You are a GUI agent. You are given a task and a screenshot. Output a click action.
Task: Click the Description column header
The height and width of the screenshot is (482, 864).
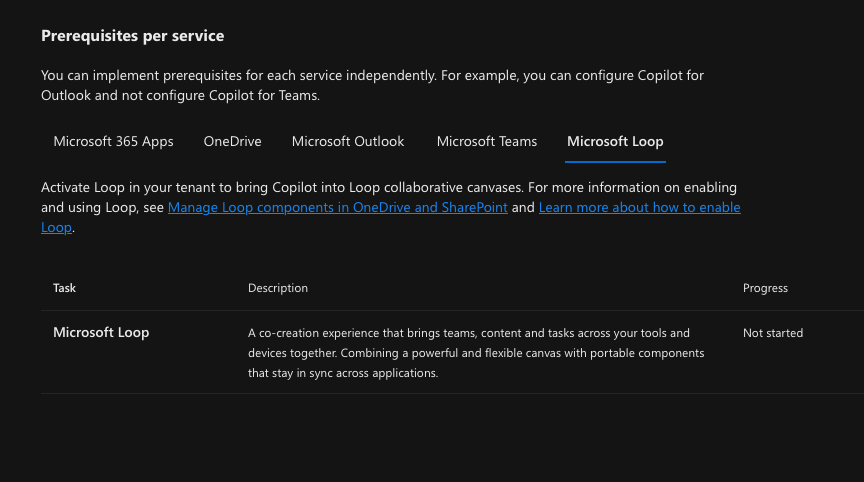278,288
